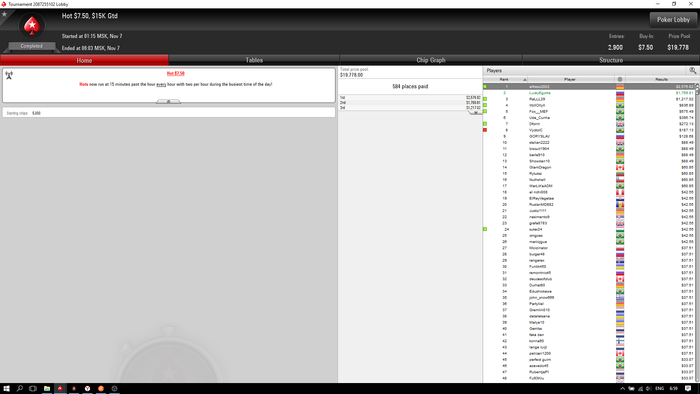The width and height of the screenshot is (700, 394).
Task: Open File Explorer from the taskbar
Action: coord(46,389)
